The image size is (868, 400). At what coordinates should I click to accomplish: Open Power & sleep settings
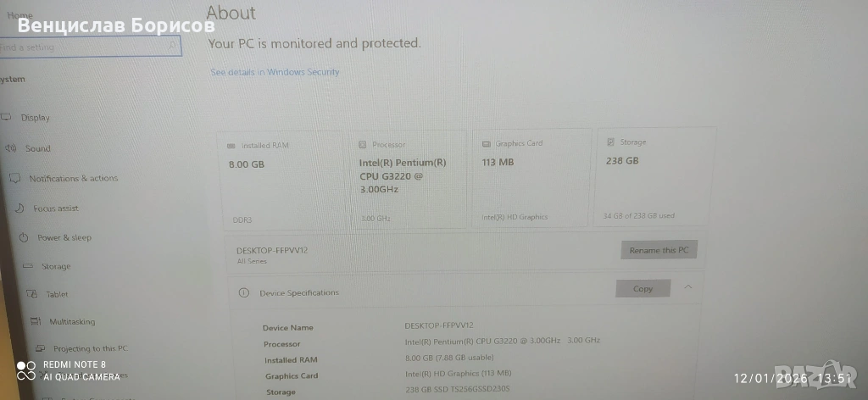tap(64, 237)
